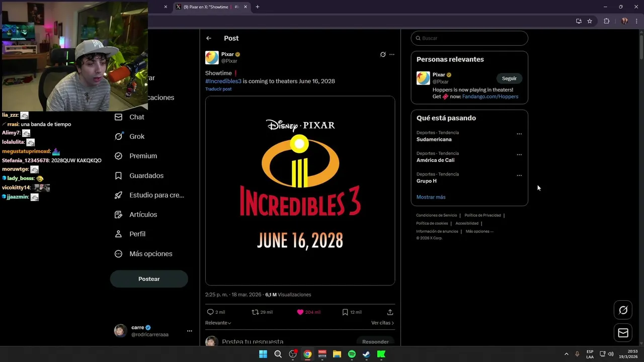This screenshot has width=644, height=362.
Task: Open the Chrome extensions puzzle icon
Action: 606,21
